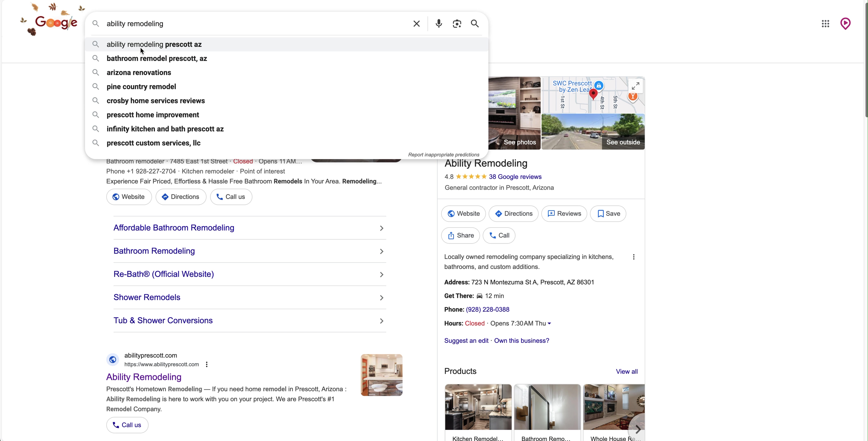This screenshot has width=868, height=441.
Task: Open search by image camera icon
Action: click(x=457, y=24)
